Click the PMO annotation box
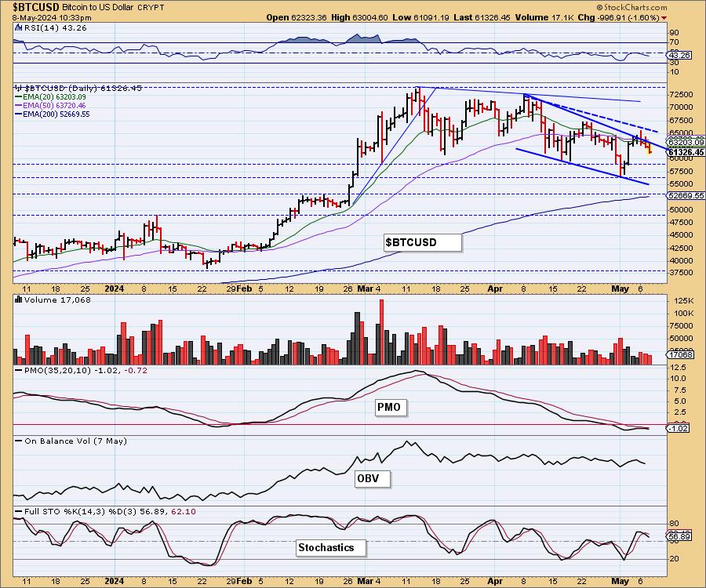This screenshot has height=588, width=706. pyautogui.click(x=390, y=407)
